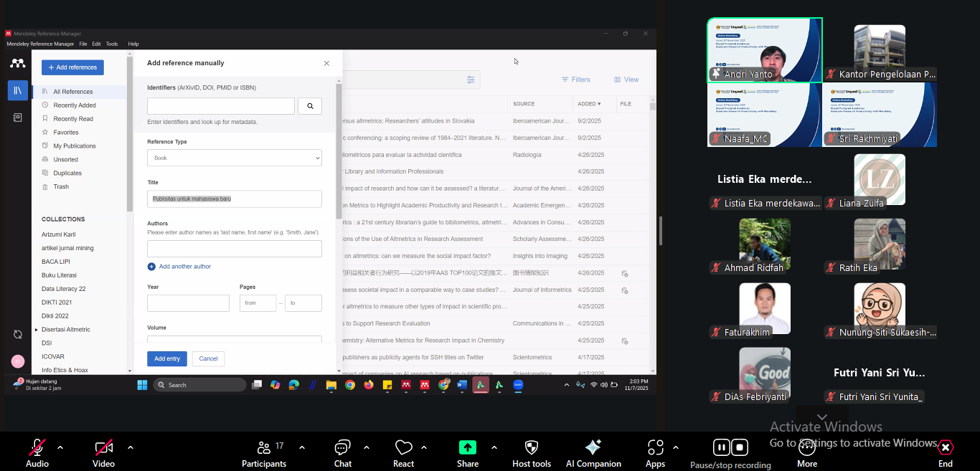Cancel the manual reference dialog
The height and width of the screenshot is (471, 980).
208,358
